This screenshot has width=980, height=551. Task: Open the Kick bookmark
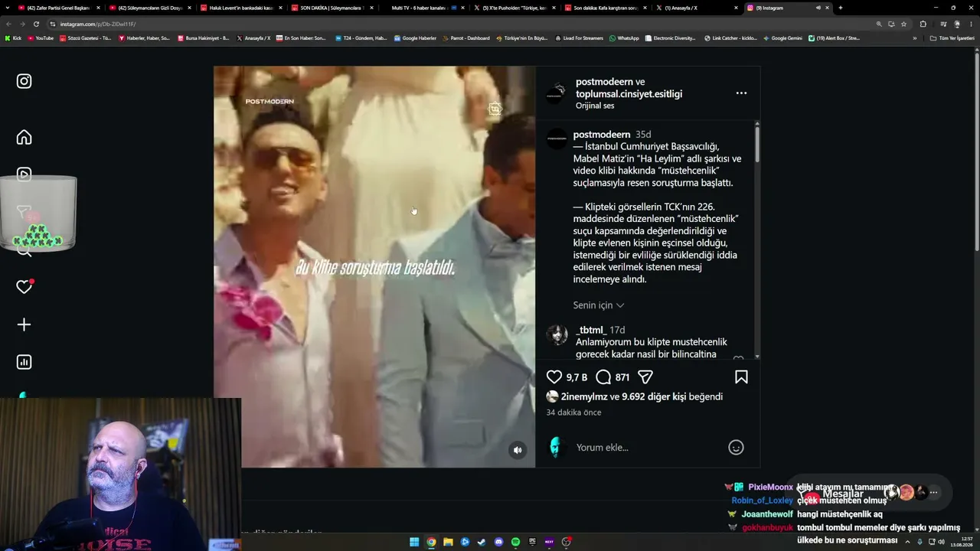(13, 38)
